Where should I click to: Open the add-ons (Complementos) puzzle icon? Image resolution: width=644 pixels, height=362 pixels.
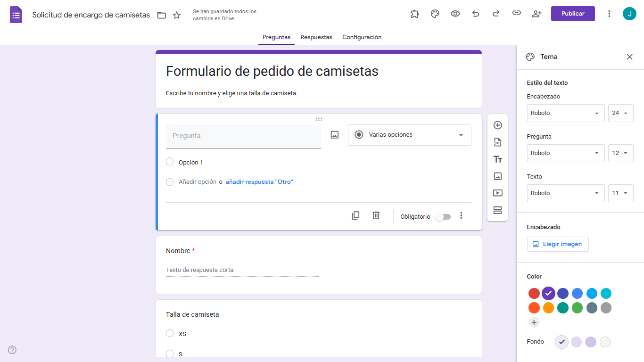[414, 14]
